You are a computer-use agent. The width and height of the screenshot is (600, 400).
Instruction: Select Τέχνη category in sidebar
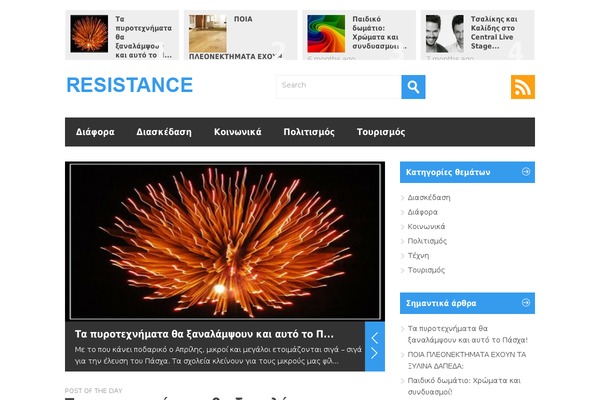(x=418, y=255)
